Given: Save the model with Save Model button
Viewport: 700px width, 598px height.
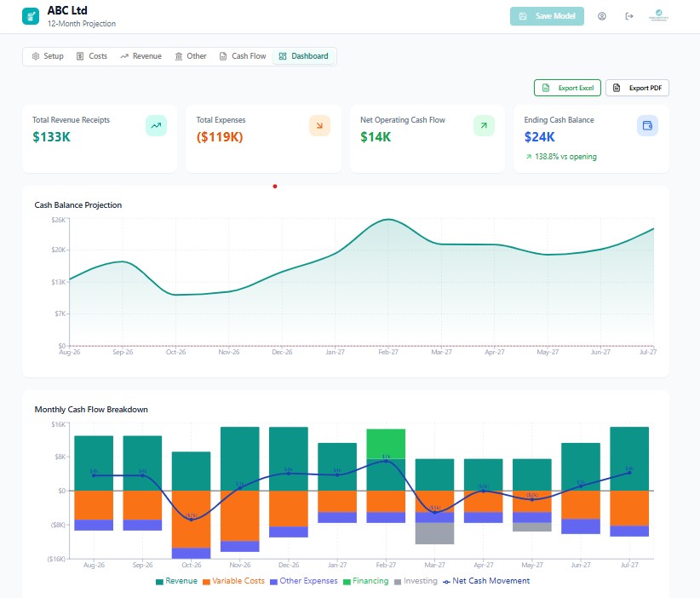Looking at the screenshot, I should pyautogui.click(x=547, y=16).
